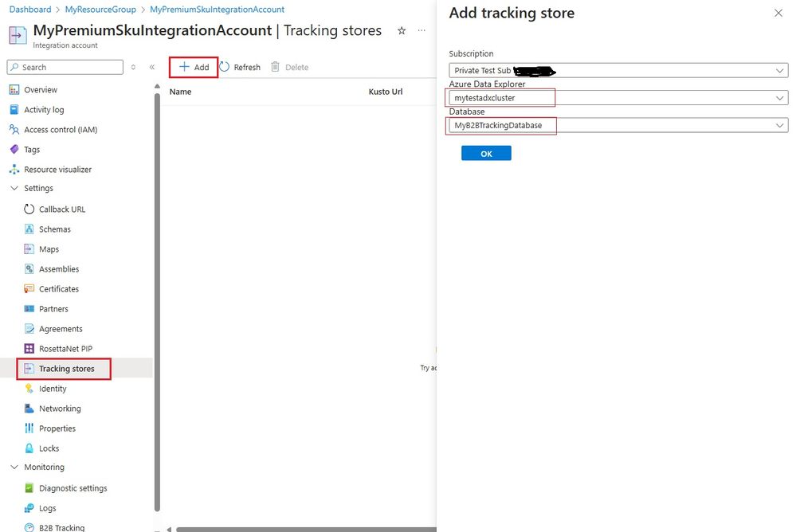Click the OK button
The width and height of the screenshot is (796, 532).
[x=486, y=153]
